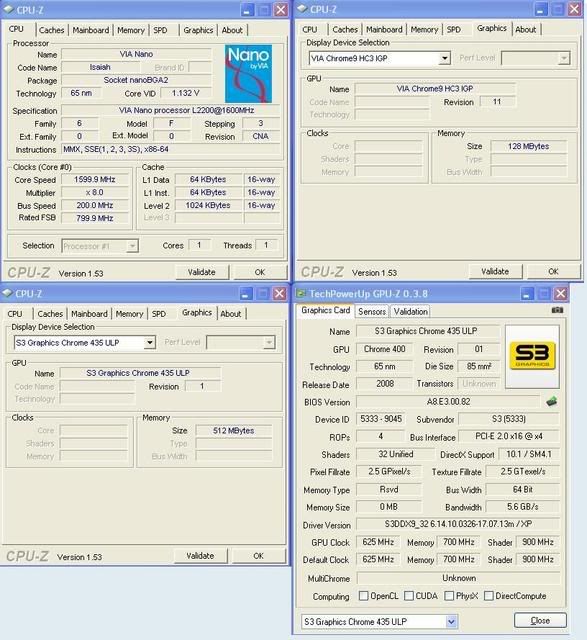Click the Rated FSB 799.9 MHz value
The width and height of the screenshot is (587, 640).
pyautogui.click(x=95, y=218)
